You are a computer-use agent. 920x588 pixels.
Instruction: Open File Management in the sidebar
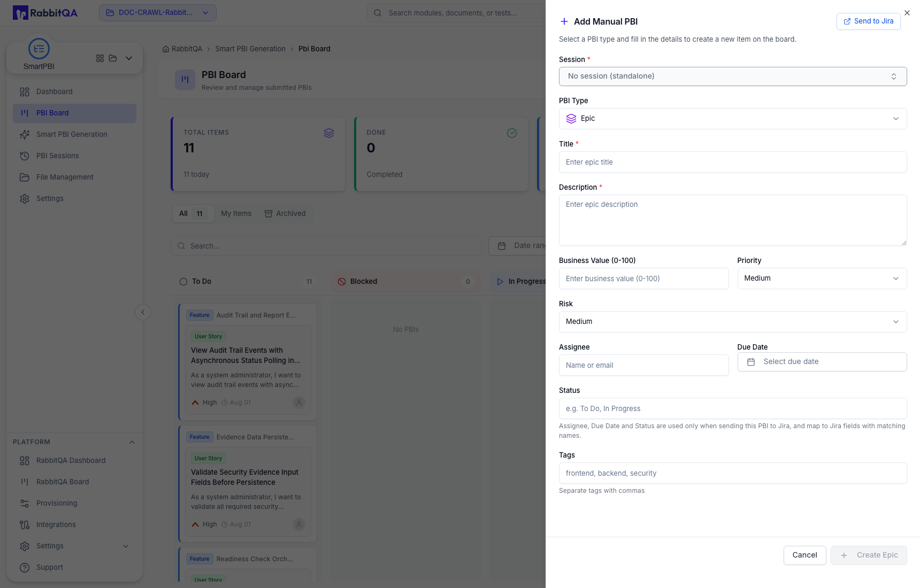click(x=74, y=177)
